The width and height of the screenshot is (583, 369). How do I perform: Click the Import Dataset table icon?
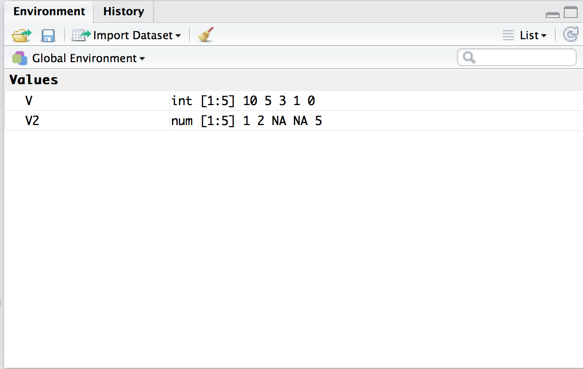81,35
